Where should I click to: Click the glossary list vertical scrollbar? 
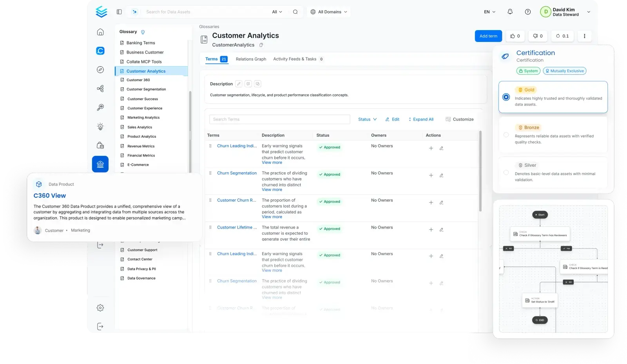(190, 131)
